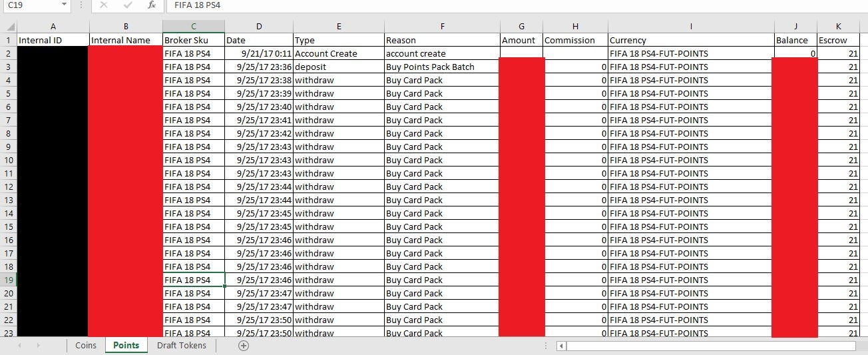Select the 9/21/17 0:11 date cell
The image size is (868, 355).
coord(259,53)
